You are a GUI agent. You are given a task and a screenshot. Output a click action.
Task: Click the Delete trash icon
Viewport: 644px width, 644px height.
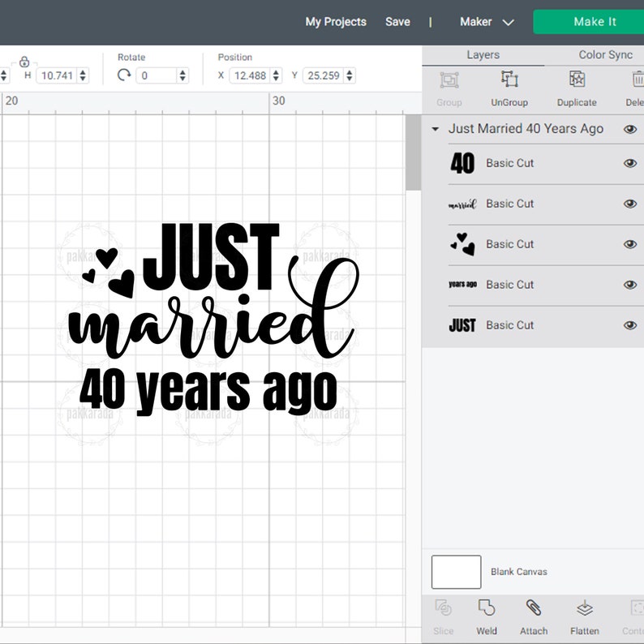tap(638, 79)
